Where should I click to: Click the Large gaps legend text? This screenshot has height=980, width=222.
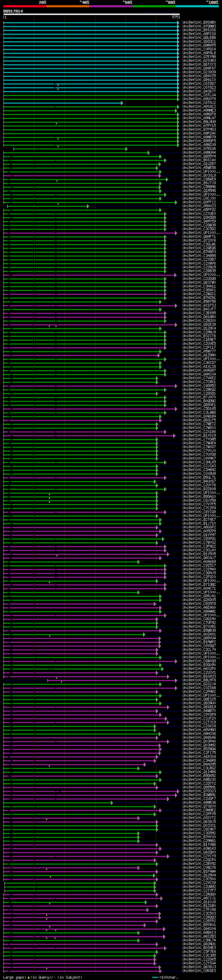[43, 977]
